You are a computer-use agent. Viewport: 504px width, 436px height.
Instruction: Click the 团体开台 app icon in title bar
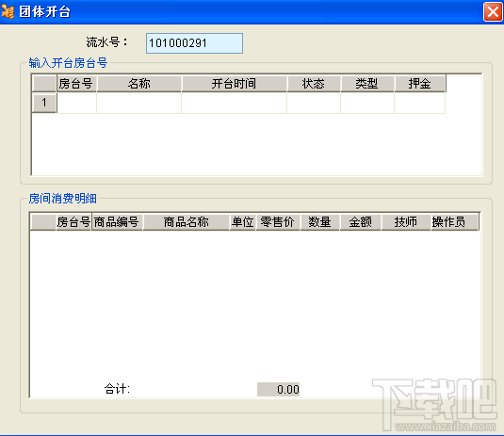(8, 11)
